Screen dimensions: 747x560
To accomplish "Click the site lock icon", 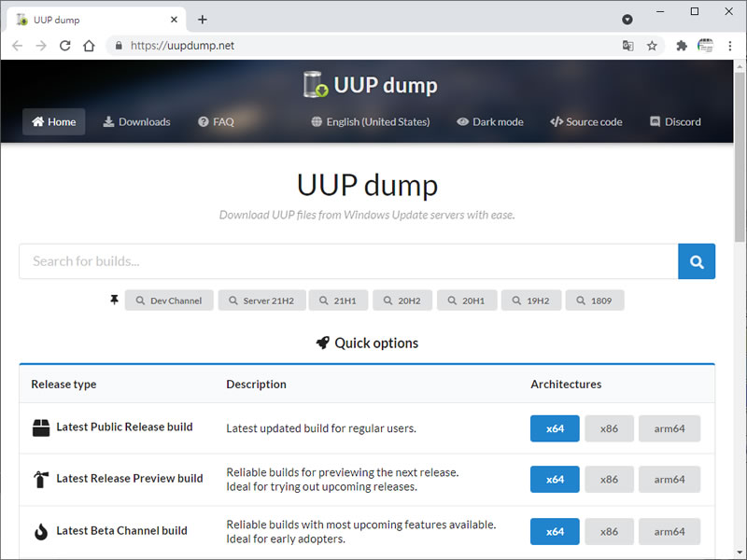I will (119, 46).
